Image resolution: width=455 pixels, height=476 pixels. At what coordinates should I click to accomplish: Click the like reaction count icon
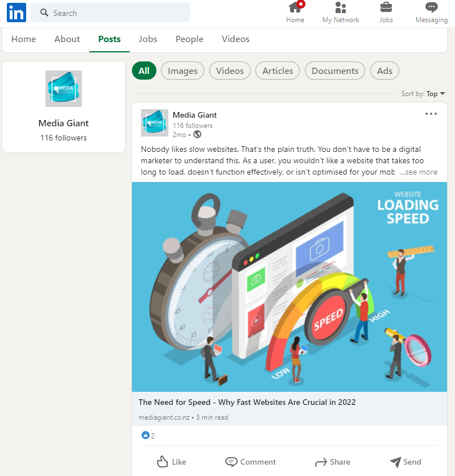tap(146, 435)
